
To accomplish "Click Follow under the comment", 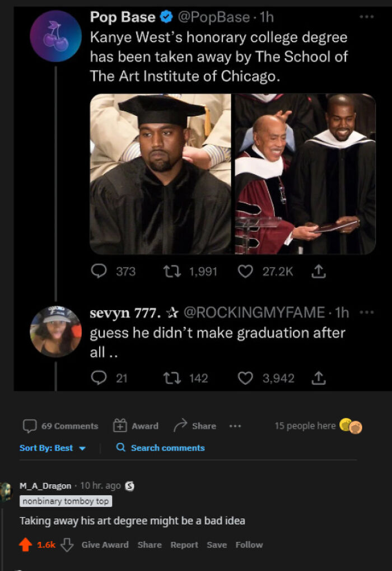I will (x=249, y=545).
